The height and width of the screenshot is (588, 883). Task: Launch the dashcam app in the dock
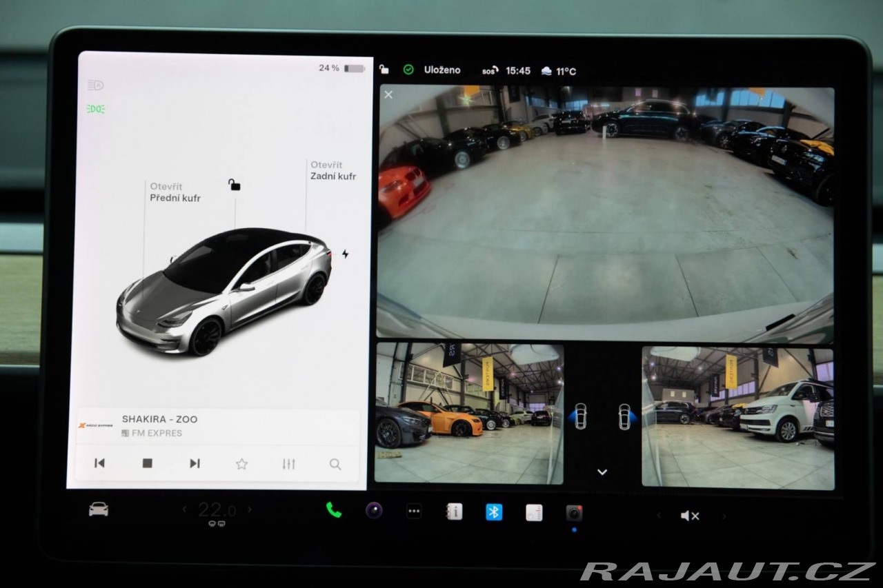(574, 513)
